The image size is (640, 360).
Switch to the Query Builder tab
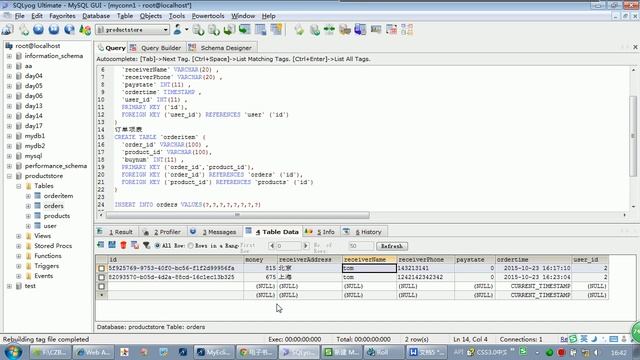pyautogui.click(x=156, y=48)
